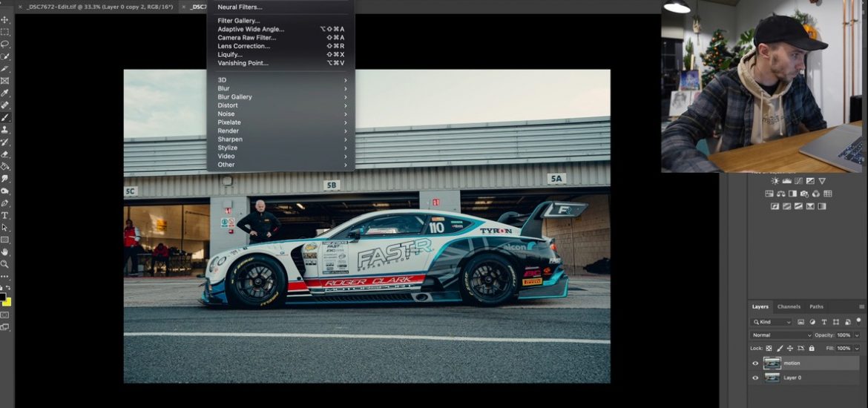Toggle lock image pixels
The width and height of the screenshot is (868, 408).
point(780,349)
